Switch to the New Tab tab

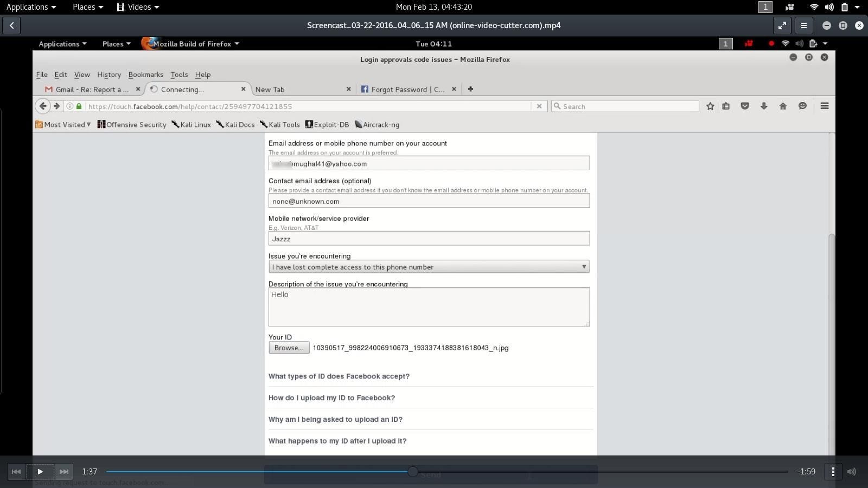pyautogui.click(x=301, y=89)
